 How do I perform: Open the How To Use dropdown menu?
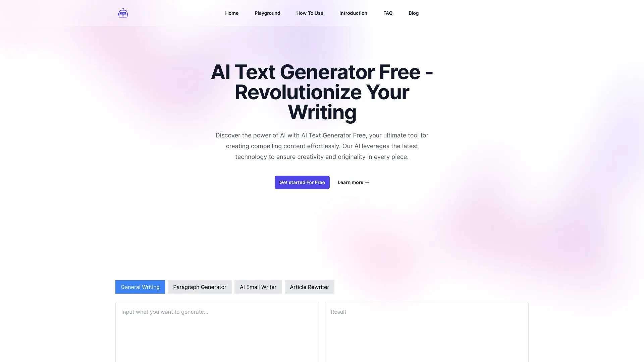point(310,13)
